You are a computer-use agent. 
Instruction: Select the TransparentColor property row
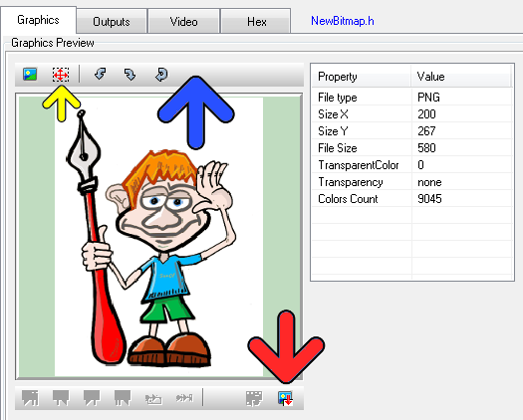[x=412, y=165]
